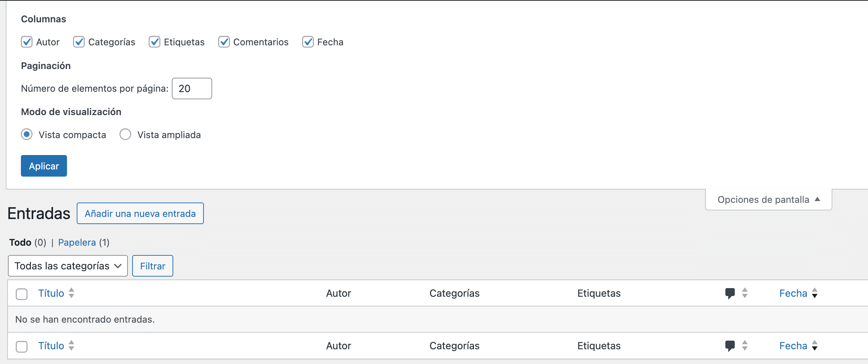Open the Todas las categorías dropdown
This screenshot has width=868, height=364.
tap(68, 266)
